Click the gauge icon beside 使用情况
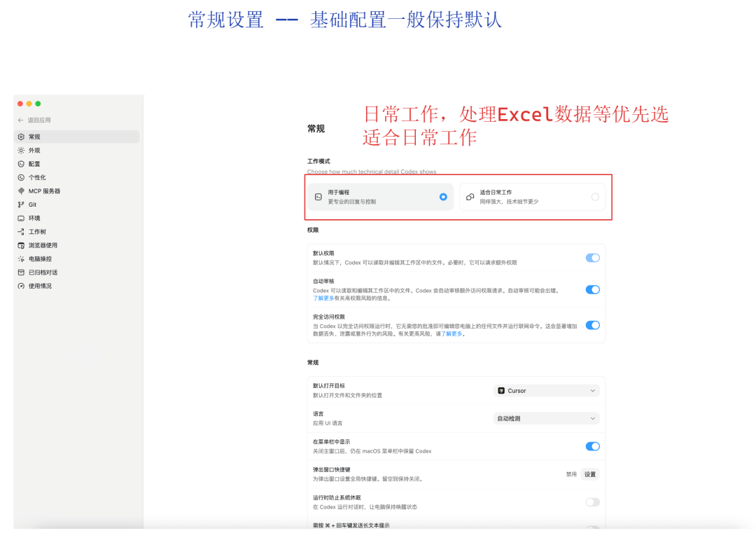 (x=21, y=286)
